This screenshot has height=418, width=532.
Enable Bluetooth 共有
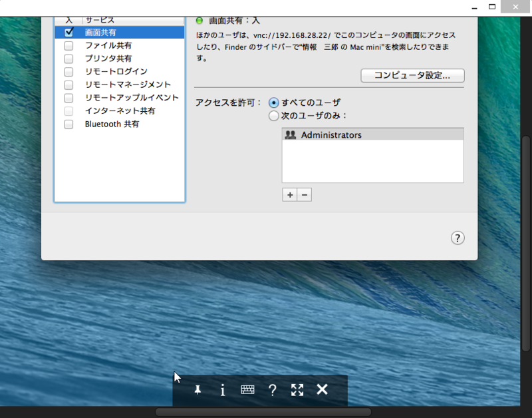point(68,124)
